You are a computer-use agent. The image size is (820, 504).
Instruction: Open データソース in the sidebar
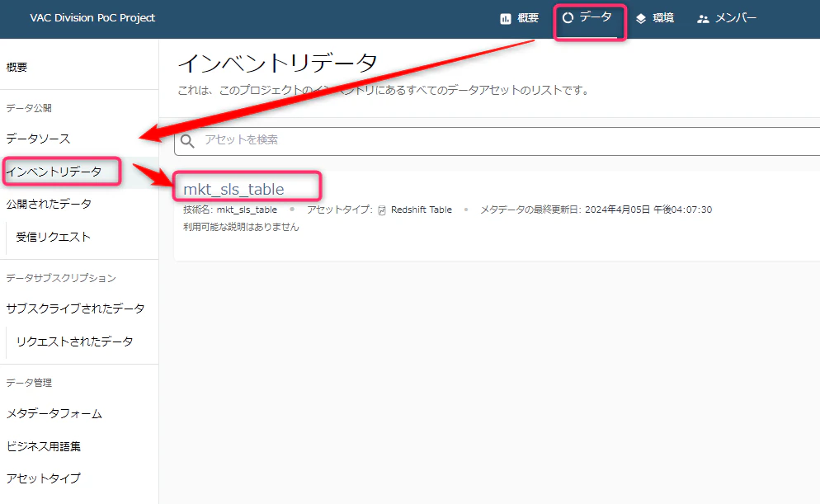[38, 139]
